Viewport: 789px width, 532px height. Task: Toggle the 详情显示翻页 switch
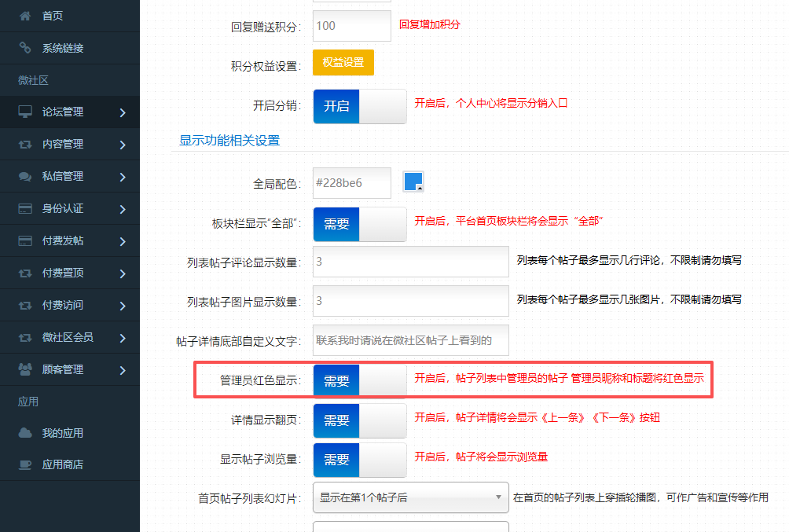[359, 420]
